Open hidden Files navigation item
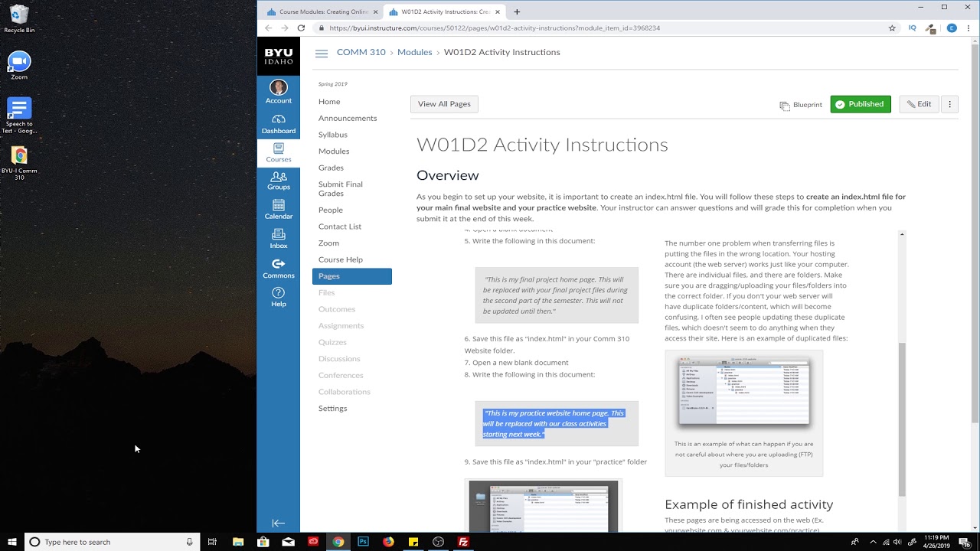980x551 pixels. coord(327,293)
